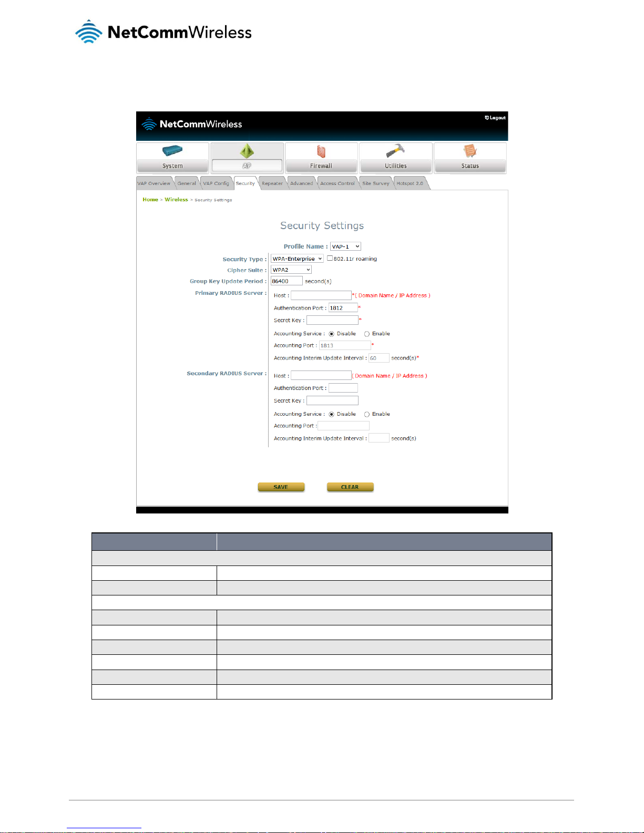Go to the Home breadcrumb link

(x=150, y=200)
